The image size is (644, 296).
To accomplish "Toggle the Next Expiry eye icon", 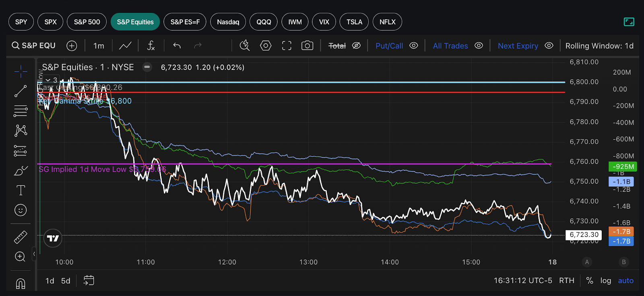I will pyautogui.click(x=549, y=45).
